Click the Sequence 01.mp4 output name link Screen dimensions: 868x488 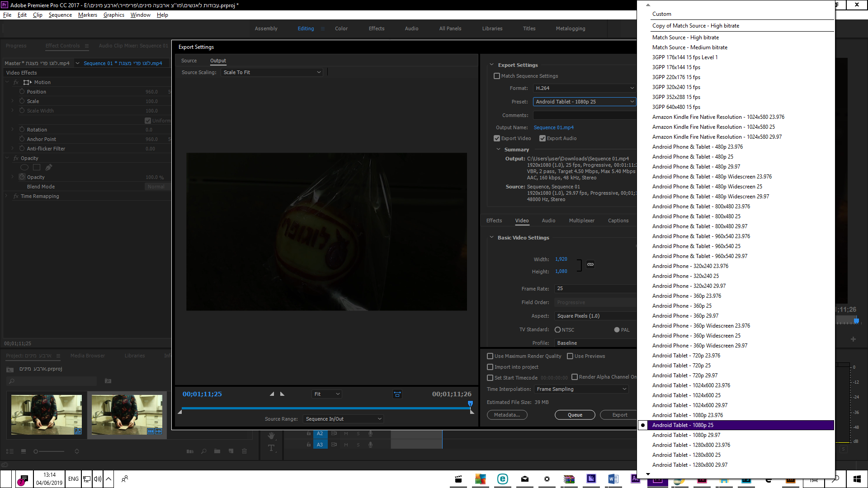point(553,127)
